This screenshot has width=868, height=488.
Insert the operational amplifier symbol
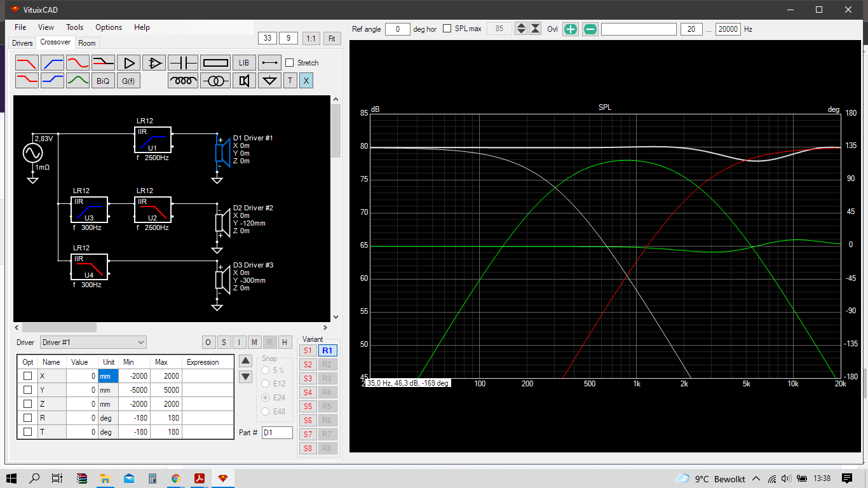point(154,62)
